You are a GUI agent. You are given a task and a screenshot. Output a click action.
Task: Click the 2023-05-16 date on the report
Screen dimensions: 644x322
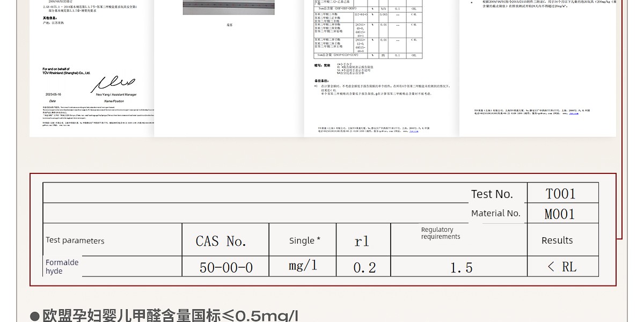[53, 94]
